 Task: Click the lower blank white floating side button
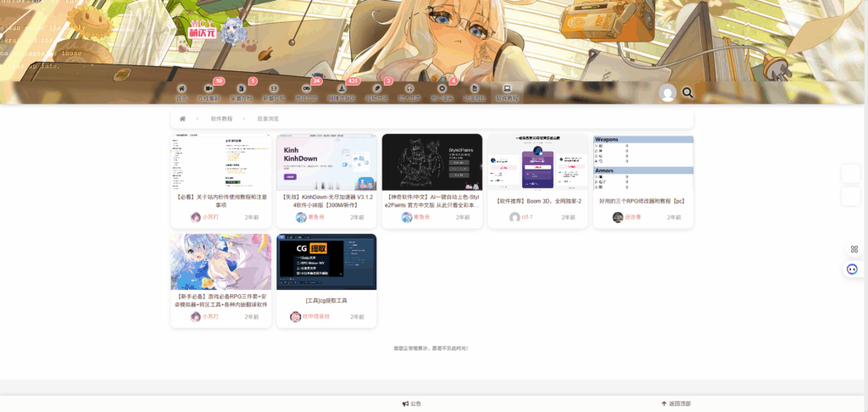point(851,196)
